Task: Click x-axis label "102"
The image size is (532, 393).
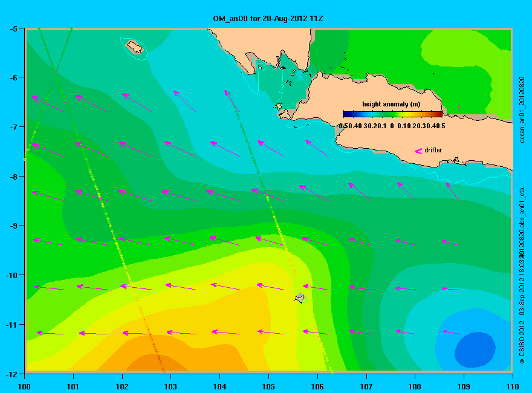Action: (x=122, y=386)
